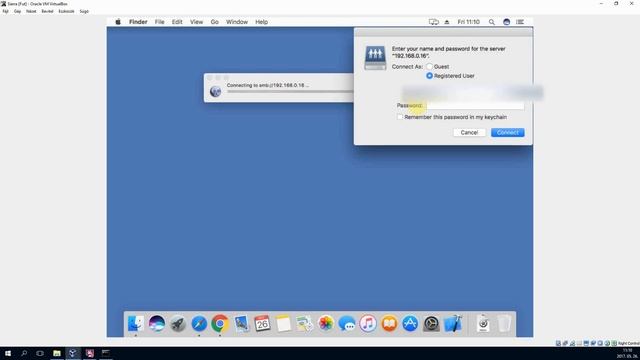The height and width of the screenshot is (360, 640).
Task: Select the Registered User radio option
Action: [429, 76]
